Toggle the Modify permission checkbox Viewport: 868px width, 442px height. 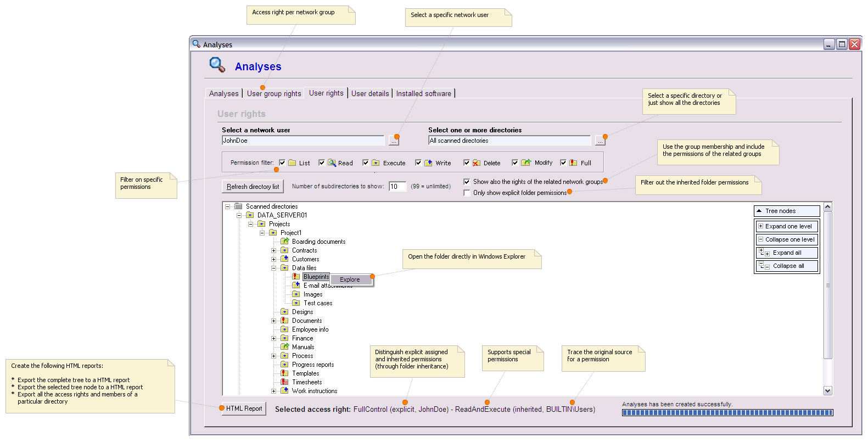tap(515, 163)
